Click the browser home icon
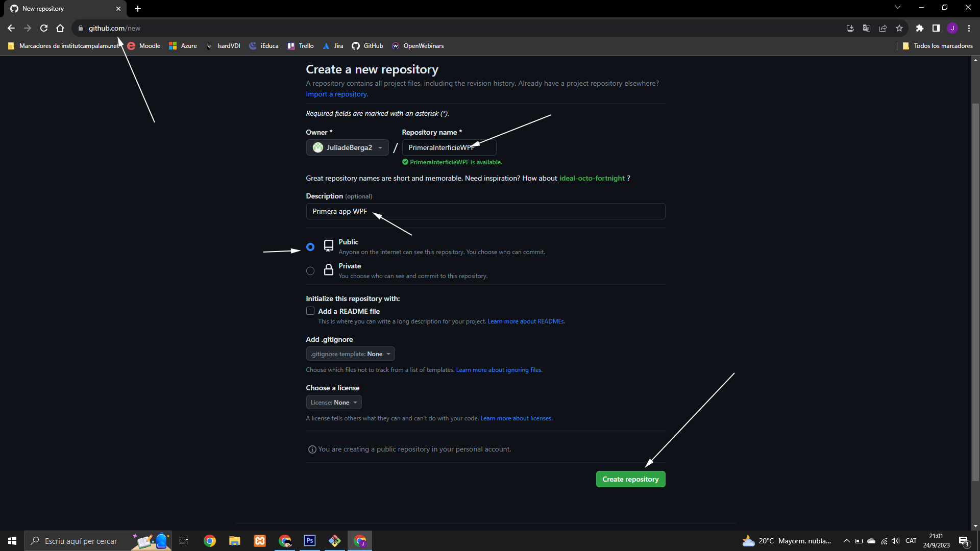 coord(60,28)
